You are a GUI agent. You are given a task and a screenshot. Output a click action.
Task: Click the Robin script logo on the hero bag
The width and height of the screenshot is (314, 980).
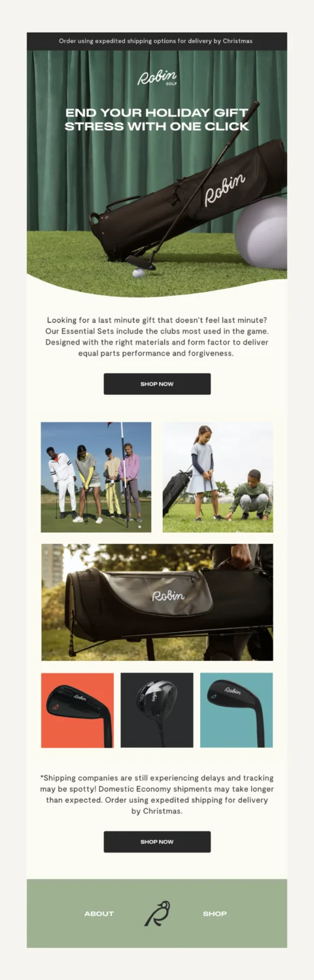pos(224,188)
